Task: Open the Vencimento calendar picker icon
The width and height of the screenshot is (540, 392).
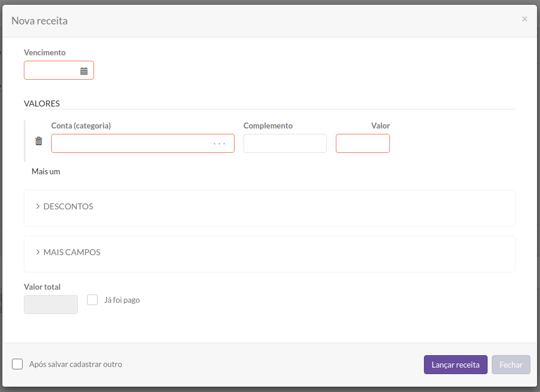Action: [84, 71]
